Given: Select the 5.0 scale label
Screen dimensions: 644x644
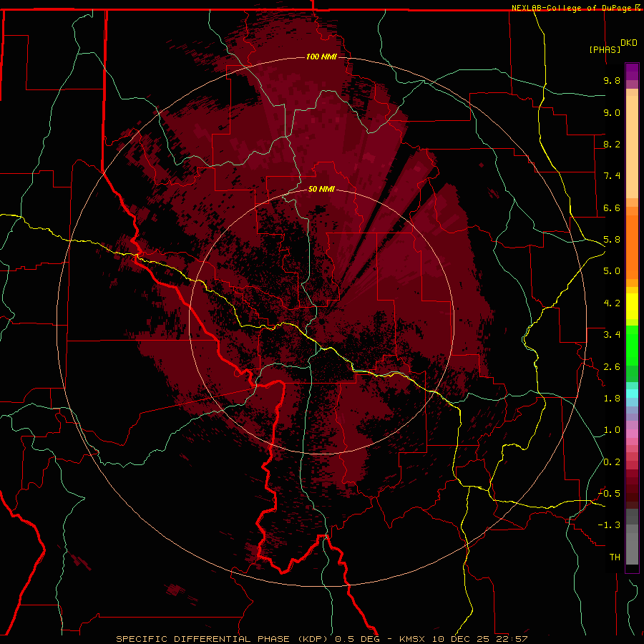Looking at the screenshot, I should pyautogui.click(x=612, y=271).
